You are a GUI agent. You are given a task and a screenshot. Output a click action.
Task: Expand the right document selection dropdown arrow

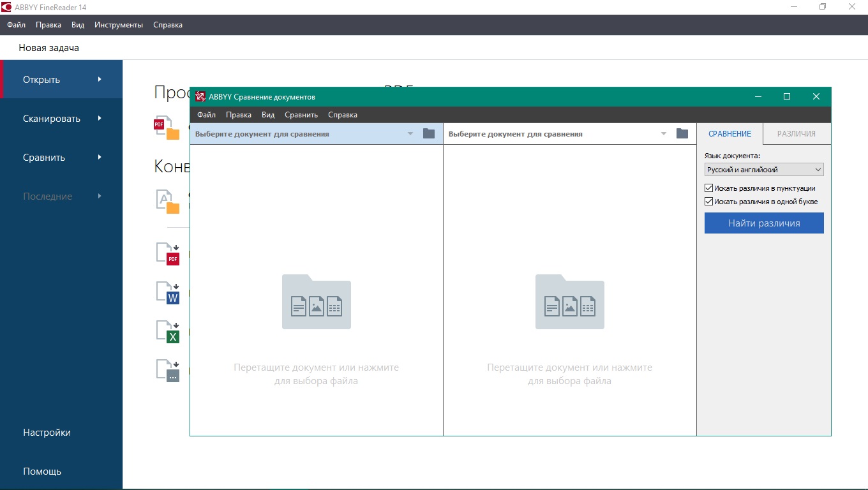click(x=664, y=134)
